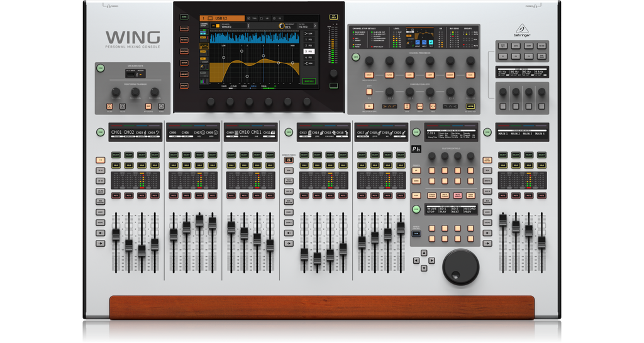Select the COMP button in Channel Processing
The height and width of the screenshot is (343, 644).
pyautogui.click(x=430, y=75)
